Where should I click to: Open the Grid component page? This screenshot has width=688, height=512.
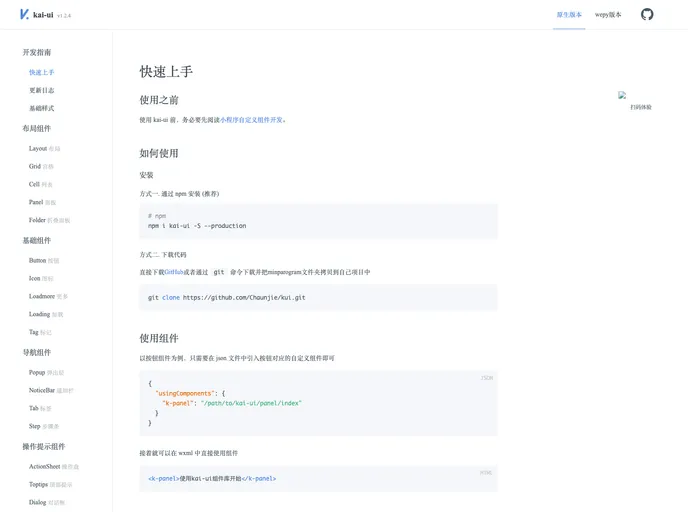(x=41, y=166)
